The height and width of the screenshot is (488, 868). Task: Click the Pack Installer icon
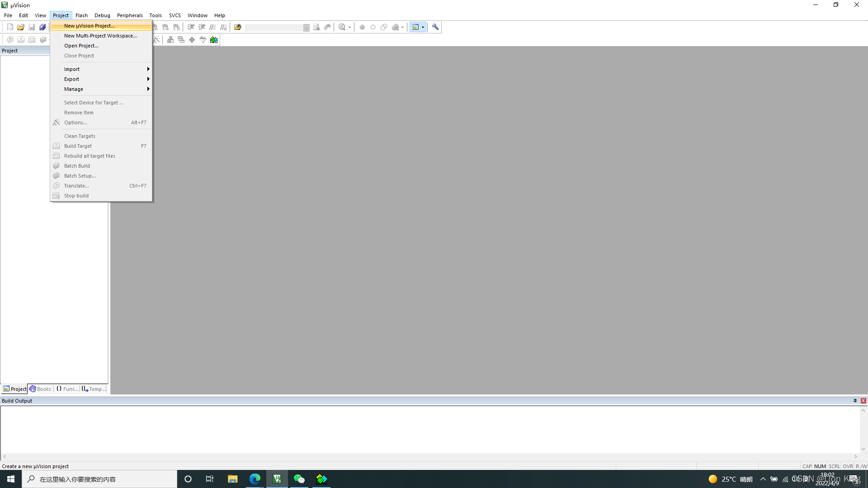(x=214, y=40)
